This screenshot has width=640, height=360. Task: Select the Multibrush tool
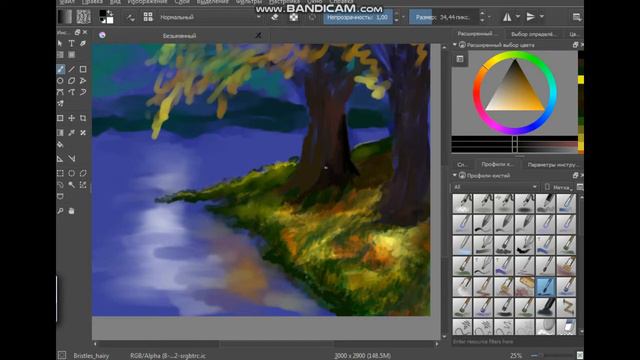60,104
